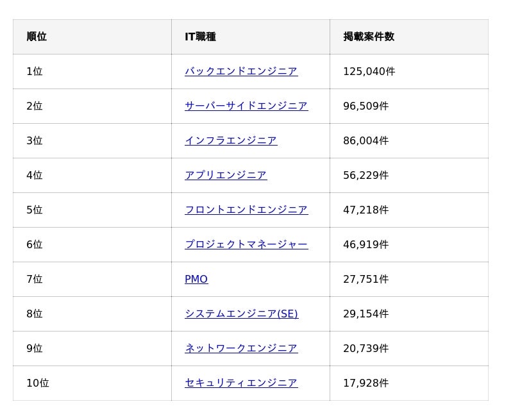Click the 5位 rank cell
This screenshot has width=513, height=420.
click(x=35, y=210)
